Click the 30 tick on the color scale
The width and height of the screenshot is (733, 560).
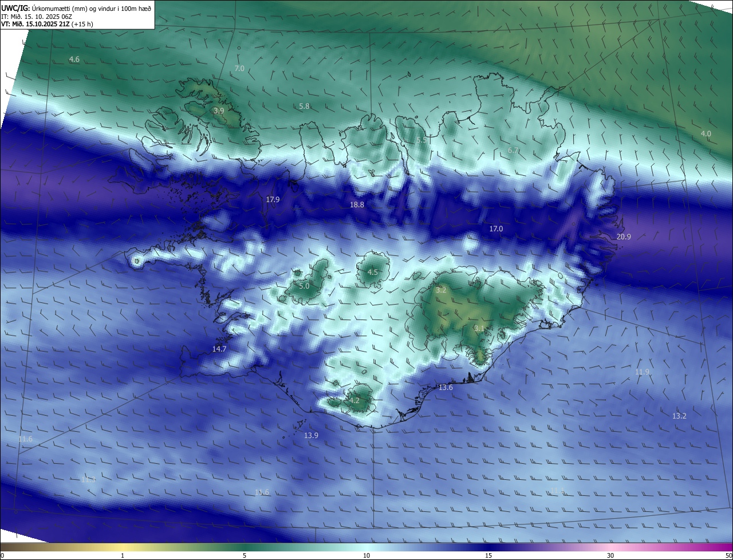[x=610, y=556]
